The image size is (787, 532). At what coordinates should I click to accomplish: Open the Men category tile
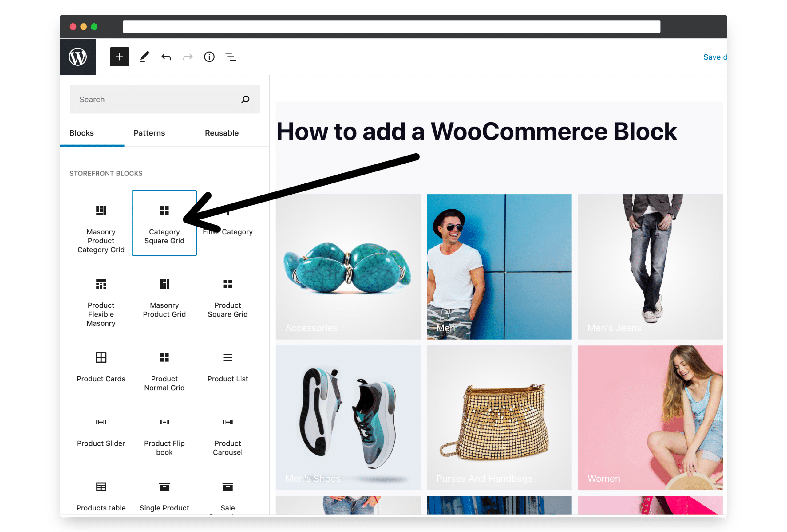[x=499, y=266]
